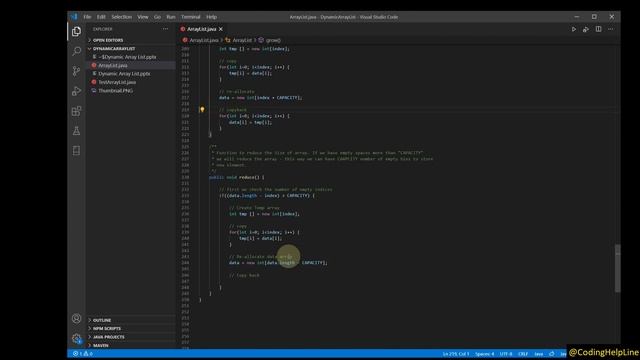Viewport: 640px width, 360px height.
Task: Open Source Control view
Action: coord(76,71)
